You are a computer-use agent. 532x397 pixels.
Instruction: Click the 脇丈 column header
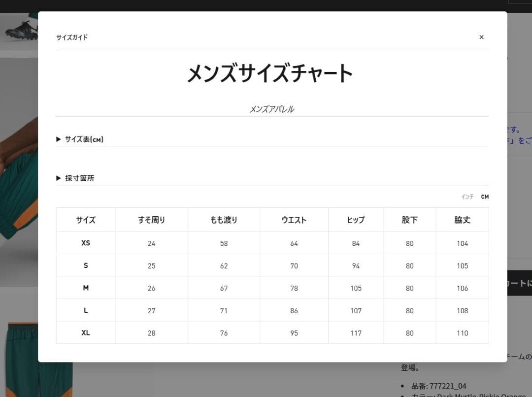[x=462, y=220]
